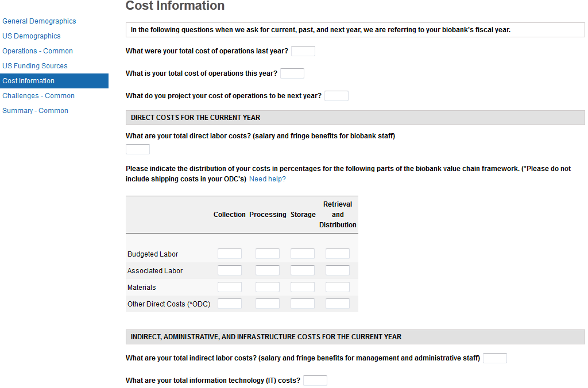Click Other Direct Costs Processing field
Screen dimensions: 588x388
click(x=268, y=304)
